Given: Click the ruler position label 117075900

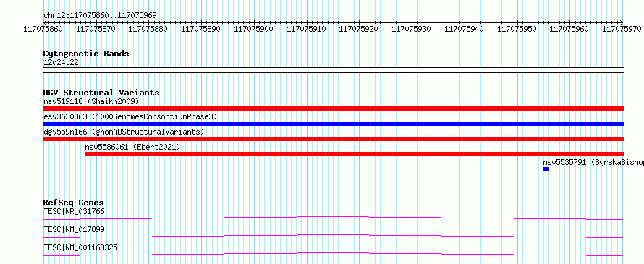Looking at the screenshot, I should [253, 29].
